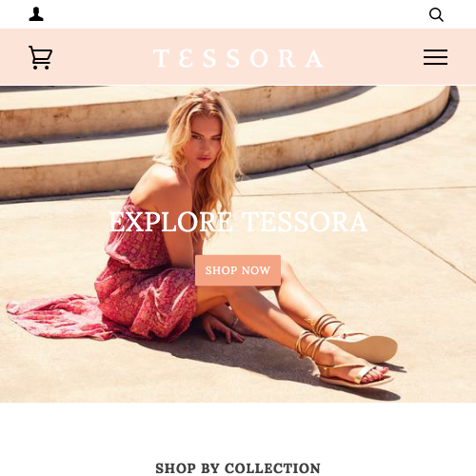Viewport: 476px width, 476px height.
Task: Click the model's gold sandals in banner
Action: [x=347, y=350]
